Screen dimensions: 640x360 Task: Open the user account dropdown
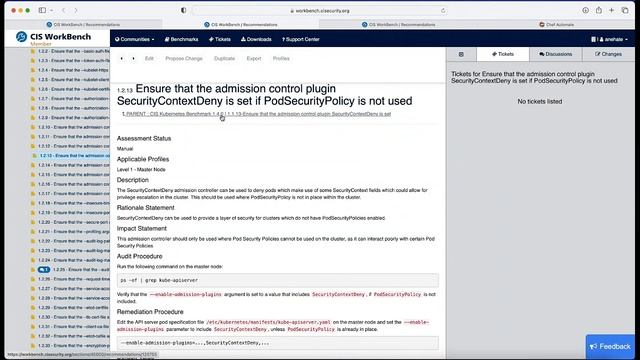pos(609,39)
